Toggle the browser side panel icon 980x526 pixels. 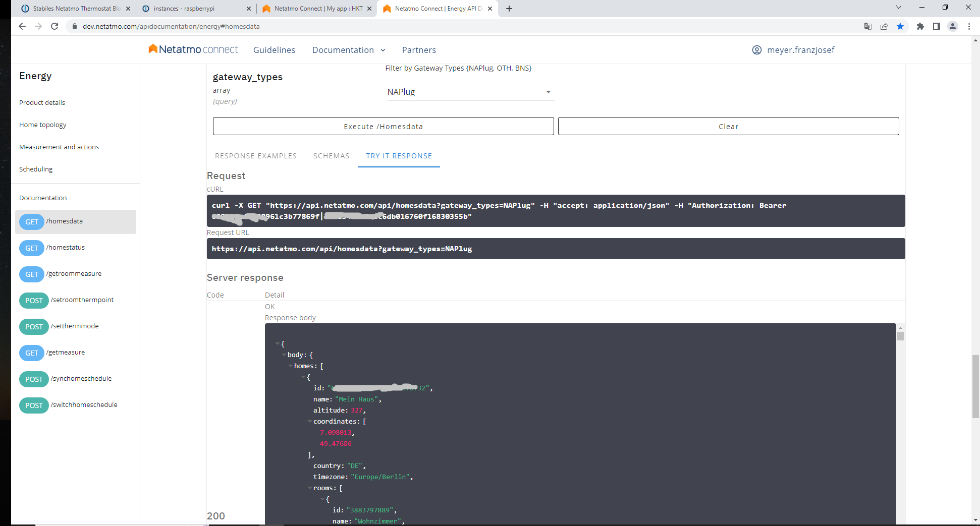click(937, 26)
